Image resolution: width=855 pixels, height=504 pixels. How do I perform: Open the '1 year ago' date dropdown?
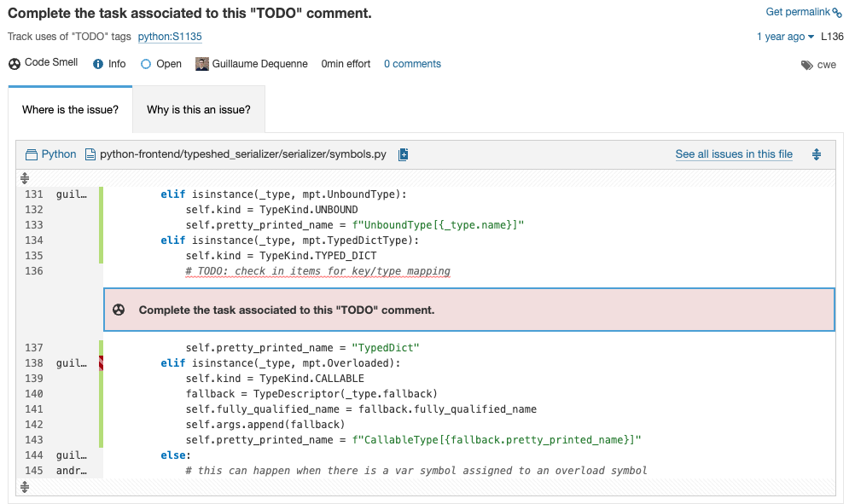[x=785, y=37]
